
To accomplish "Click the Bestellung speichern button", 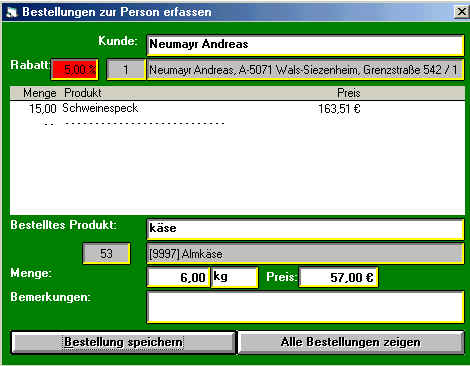I will tap(123, 342).
